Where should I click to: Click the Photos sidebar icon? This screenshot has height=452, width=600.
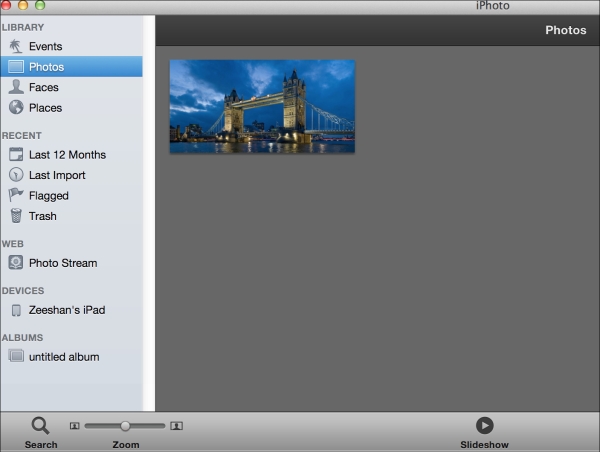[16, 67]
